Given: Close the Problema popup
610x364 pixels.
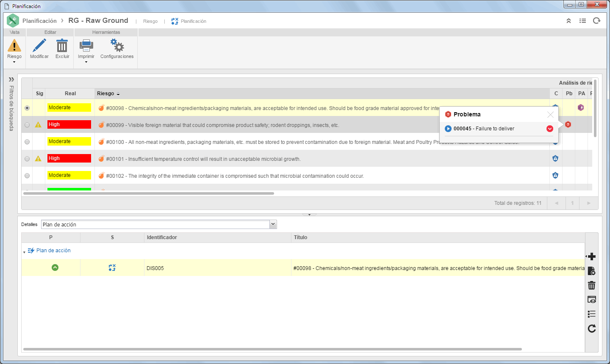Looking at the screenshot, I should click(x=550, y=114).
